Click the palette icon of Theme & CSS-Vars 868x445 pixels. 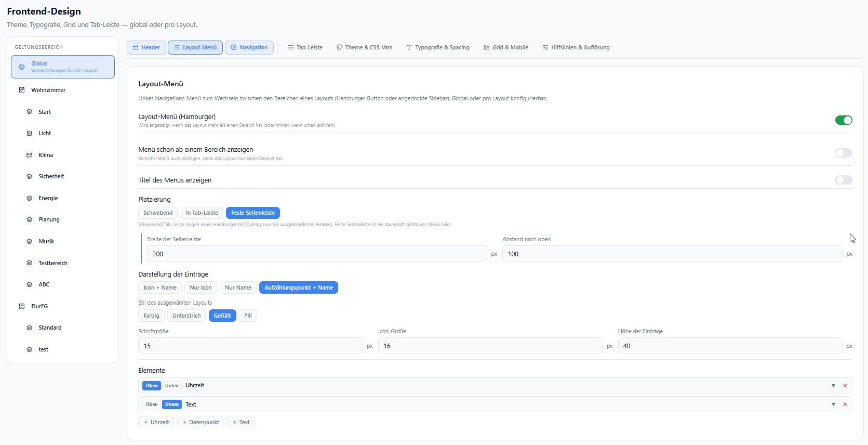[x=339, y=47]
